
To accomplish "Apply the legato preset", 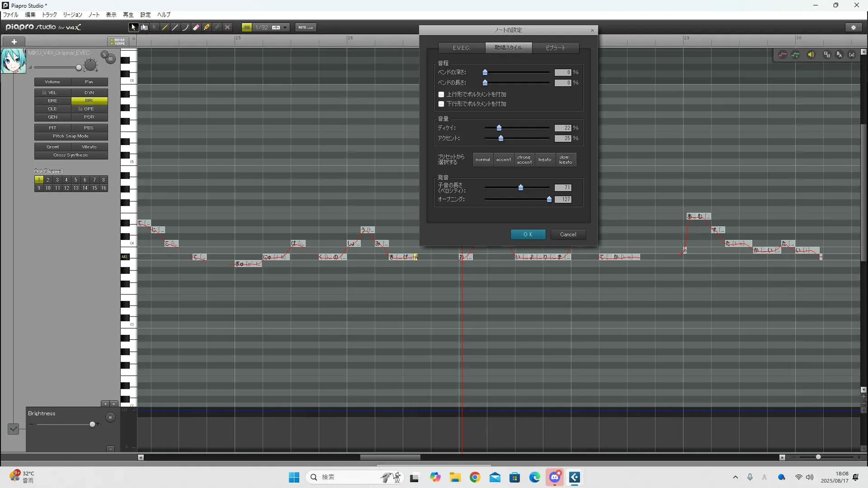I will pyautogui.click(x=545, y=160).
